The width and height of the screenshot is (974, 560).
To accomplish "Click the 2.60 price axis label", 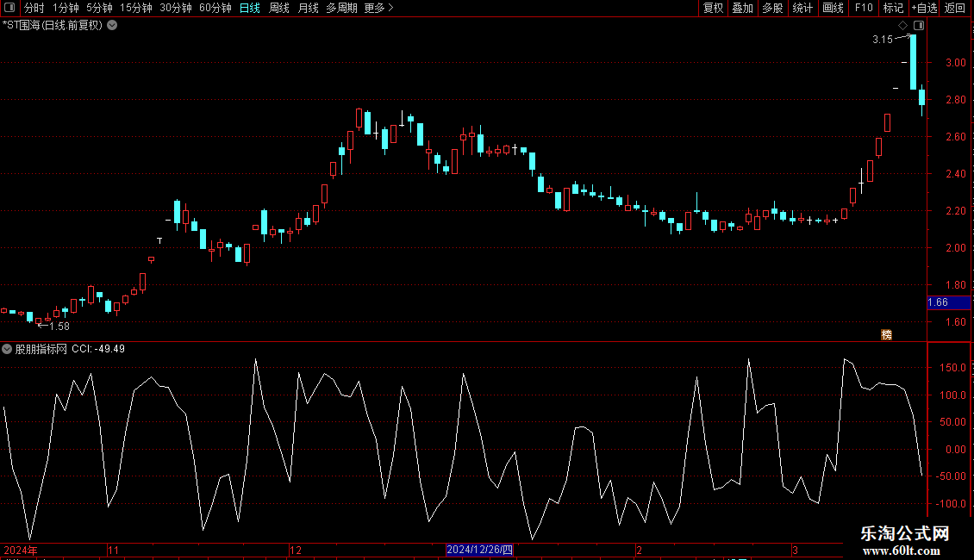I will [955, 137].
